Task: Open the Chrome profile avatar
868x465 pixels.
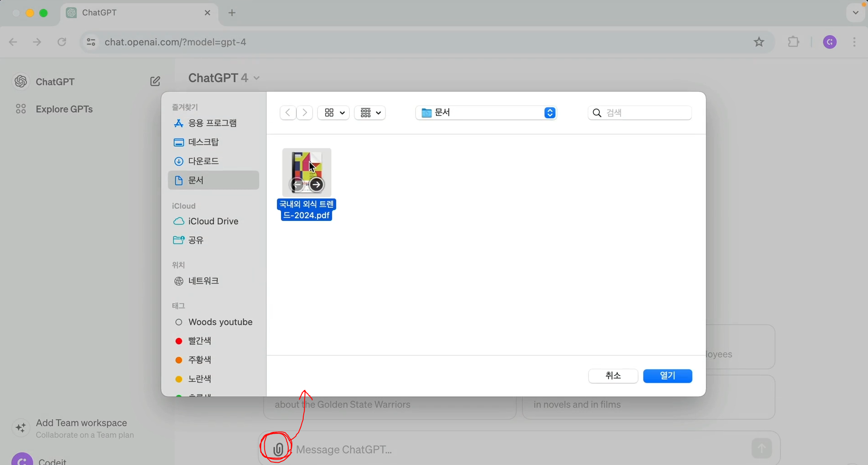Action: tap(830, 42)
